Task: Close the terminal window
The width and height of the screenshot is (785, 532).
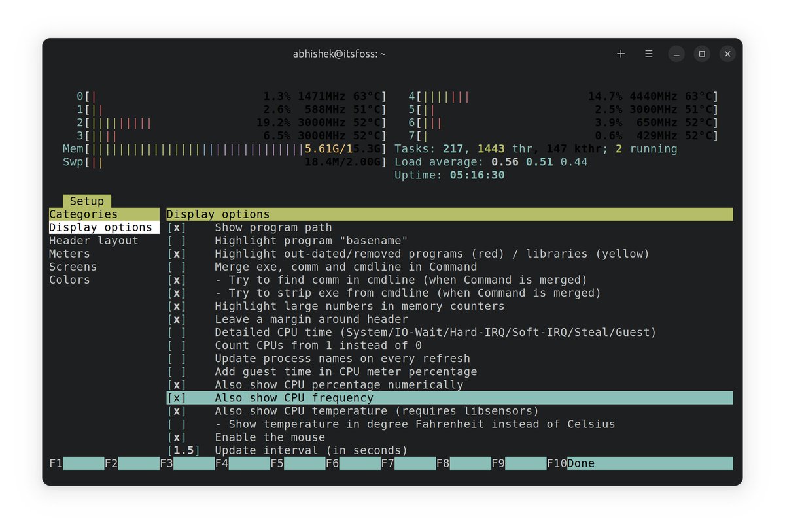Action: tap(727, 54)
